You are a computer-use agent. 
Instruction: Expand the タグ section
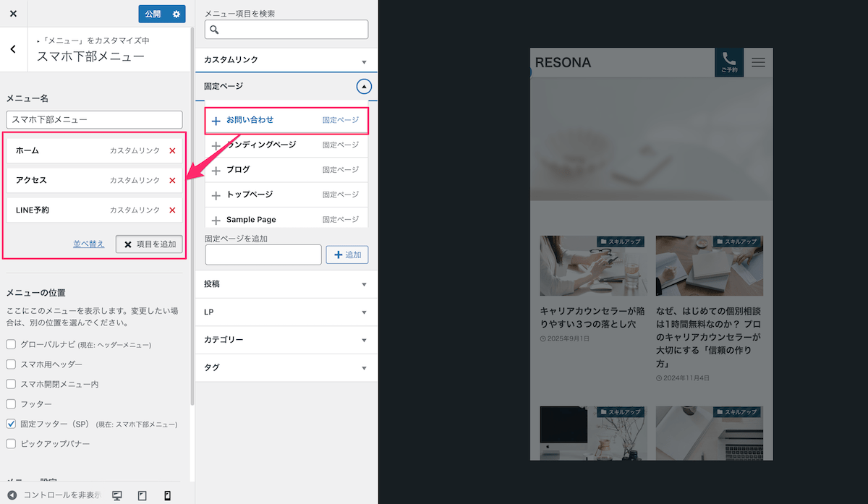[x=286, y=367]
